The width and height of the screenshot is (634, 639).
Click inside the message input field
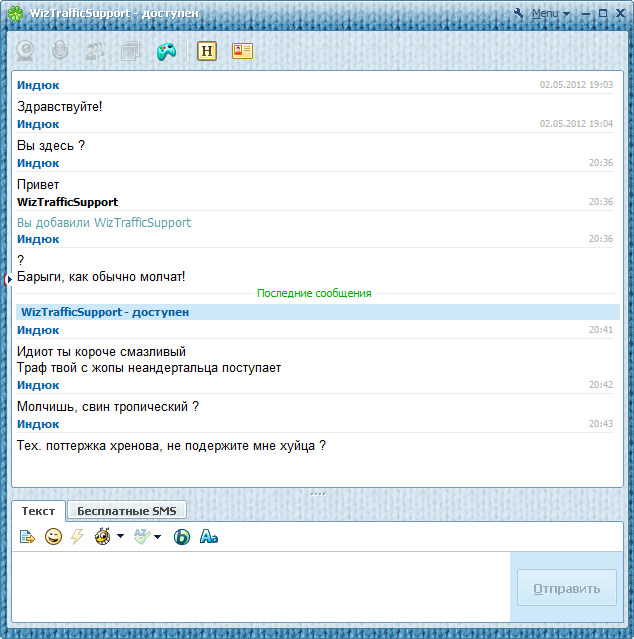click(x=261, y=587)
